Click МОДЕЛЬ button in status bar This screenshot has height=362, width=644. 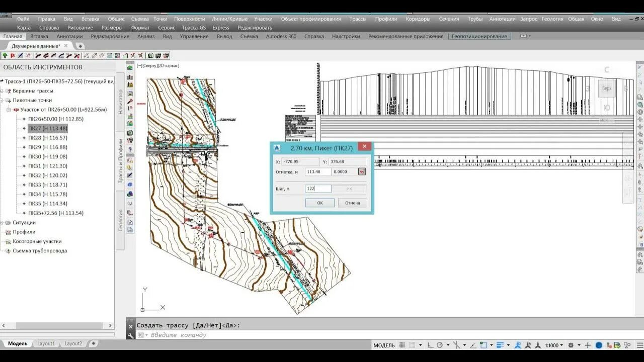tap(384, 345)
